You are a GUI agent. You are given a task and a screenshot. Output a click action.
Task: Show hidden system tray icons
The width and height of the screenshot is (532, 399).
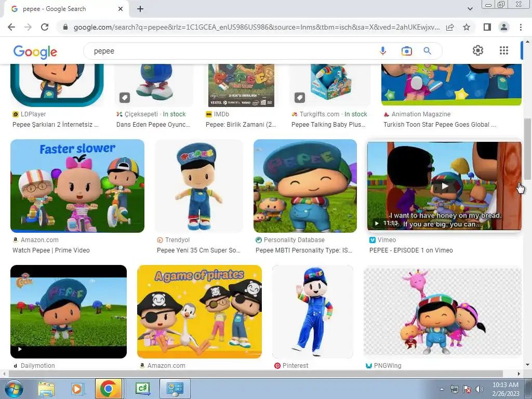442,390
